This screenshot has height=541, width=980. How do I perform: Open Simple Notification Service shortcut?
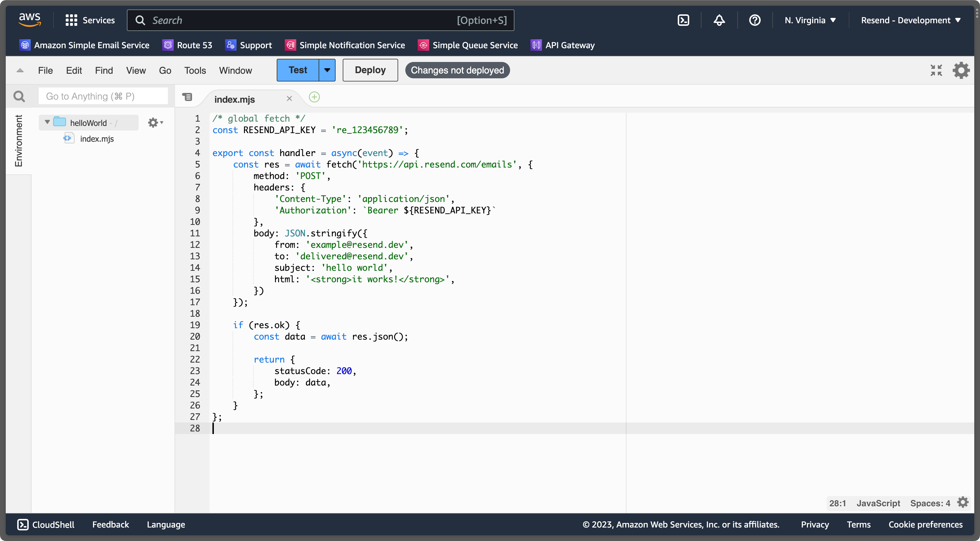tap(345, 45)
